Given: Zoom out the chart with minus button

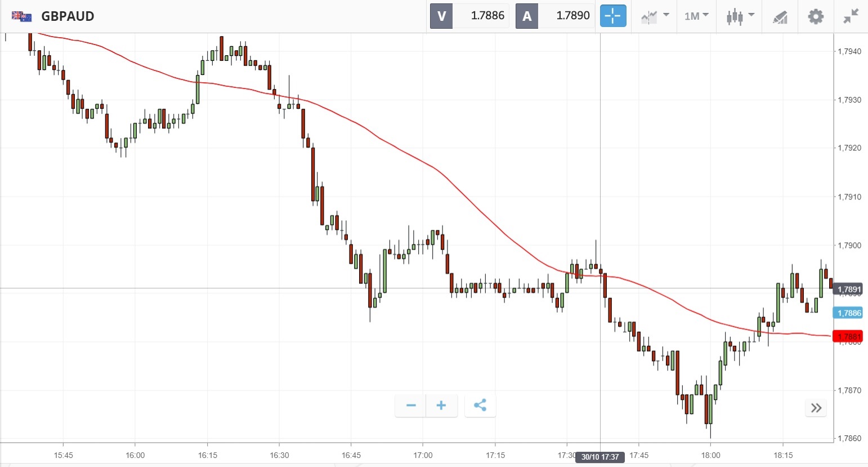Looking at the screenshot, I should tap(411, 406).
